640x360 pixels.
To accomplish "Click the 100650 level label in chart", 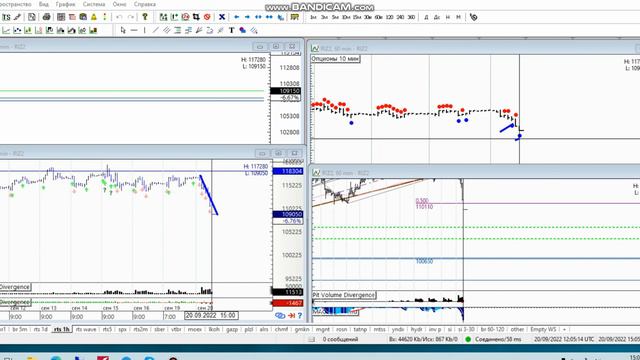I will click(x=424, y=261).
